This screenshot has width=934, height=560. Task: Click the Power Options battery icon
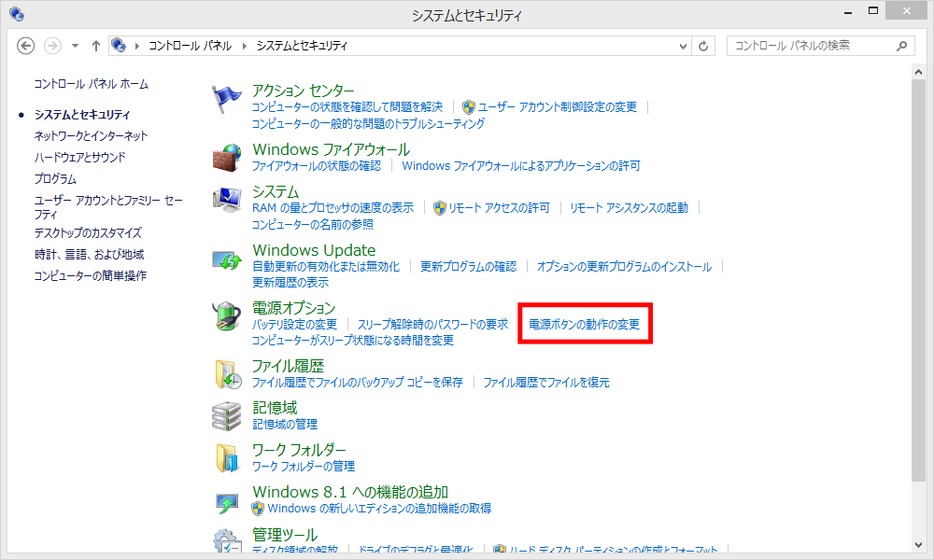pos(226,316)
